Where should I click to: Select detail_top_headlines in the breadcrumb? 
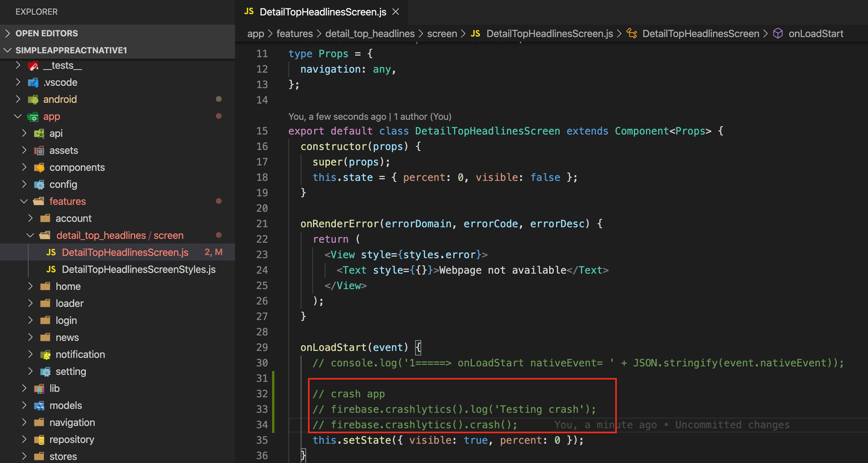[370, 34]
